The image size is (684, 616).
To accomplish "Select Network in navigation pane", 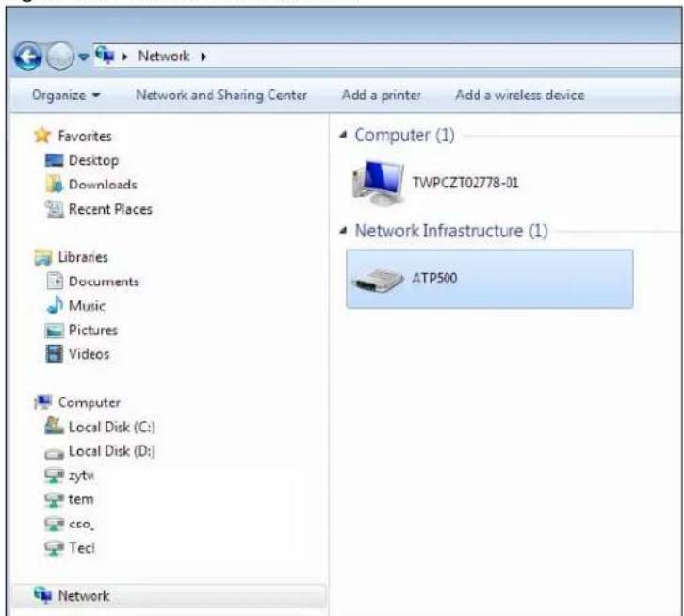I will pyautogui.click(x=84, y=596).
